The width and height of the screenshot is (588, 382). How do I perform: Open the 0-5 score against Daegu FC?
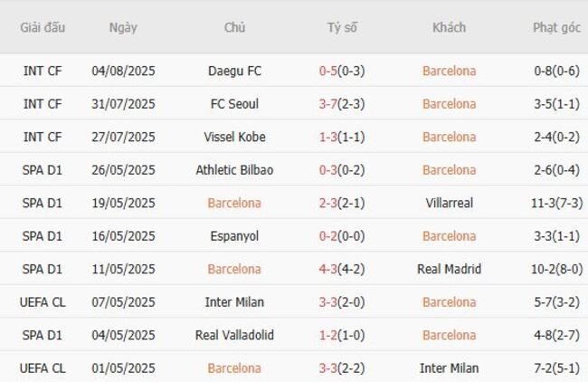(x=328, y=71)
